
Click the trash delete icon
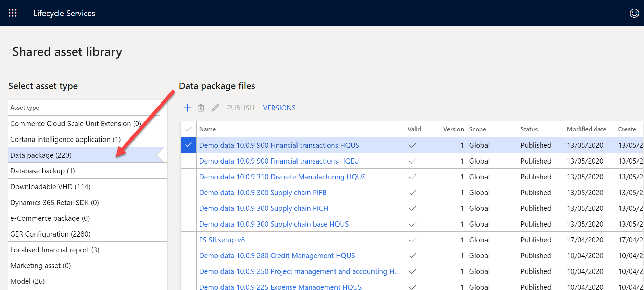[201, 108]
